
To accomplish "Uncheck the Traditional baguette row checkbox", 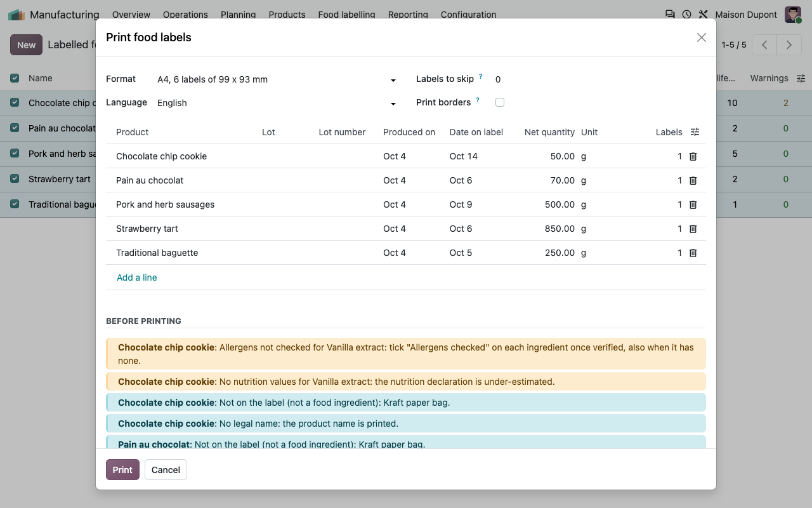I will pos(15,204).
